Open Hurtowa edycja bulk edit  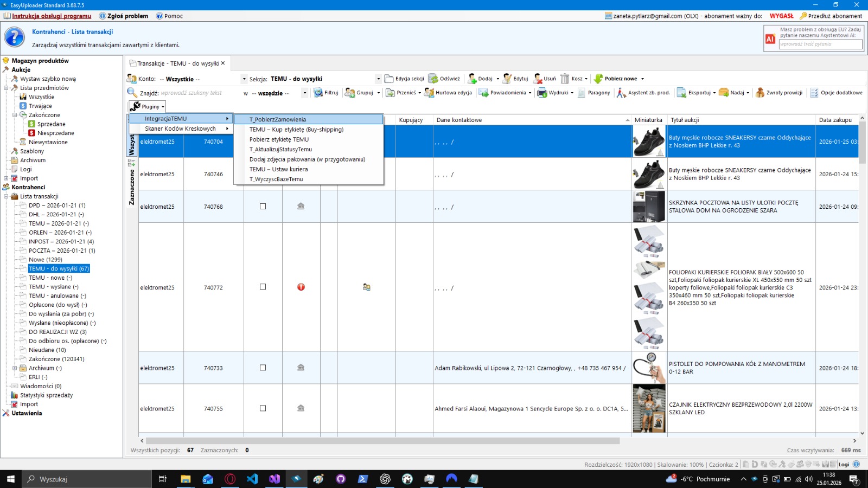(448, 93)
